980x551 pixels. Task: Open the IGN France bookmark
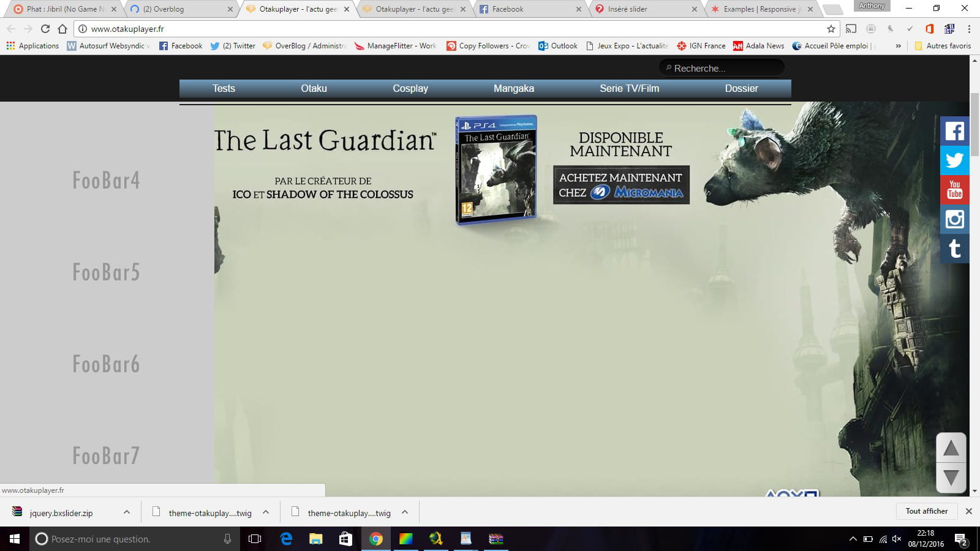click(x=701, y=46)
